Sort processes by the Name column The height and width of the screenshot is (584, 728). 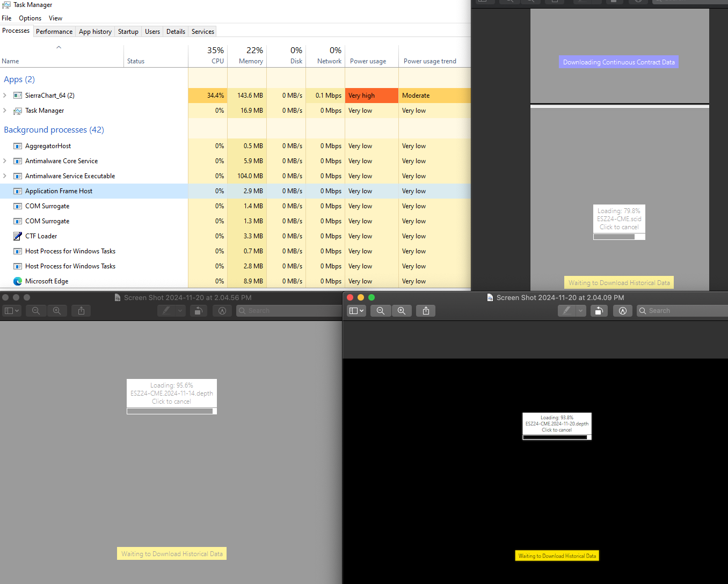[x=62, y=56]
